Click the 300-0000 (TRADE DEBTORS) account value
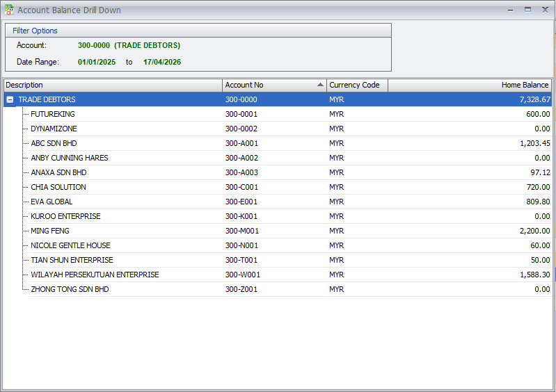The image size is (556, 392). [x=129, y=45]
